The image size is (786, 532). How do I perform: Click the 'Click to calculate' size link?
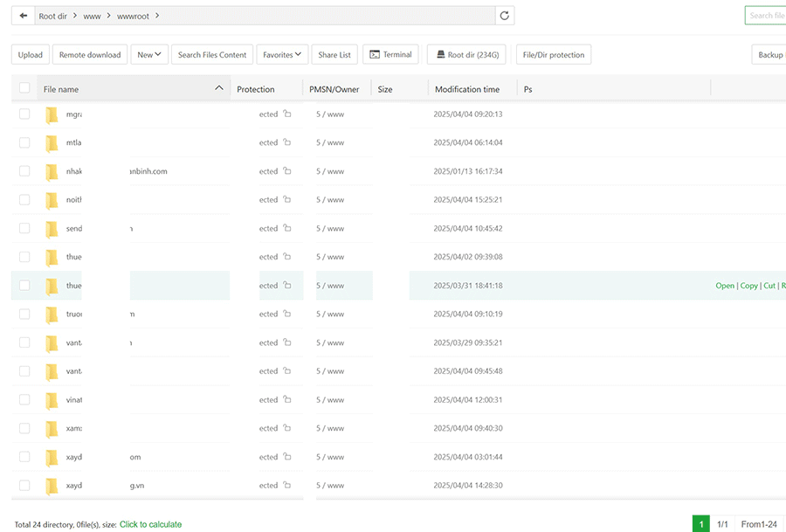[150, 524]
